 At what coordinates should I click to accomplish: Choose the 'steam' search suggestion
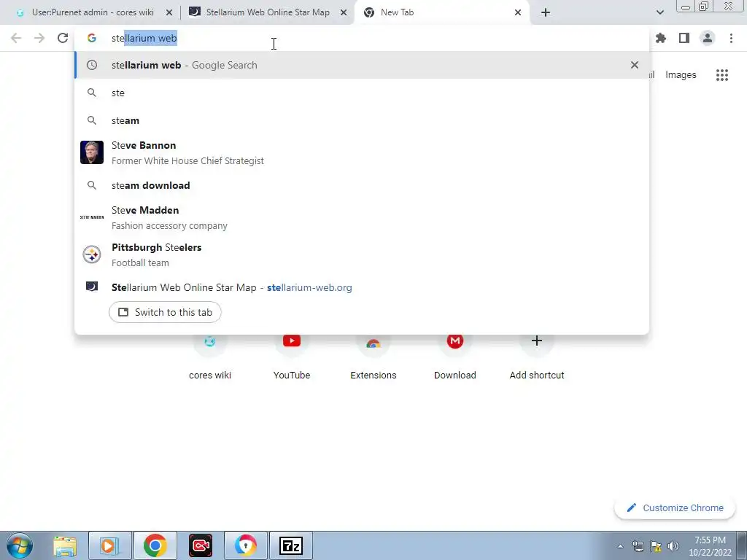362,120
